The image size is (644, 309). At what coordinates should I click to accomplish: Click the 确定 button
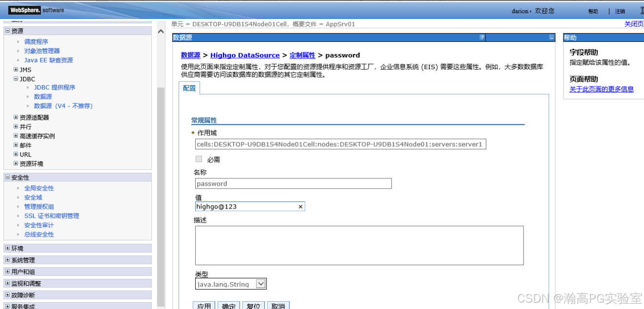[x=229, y=306]
